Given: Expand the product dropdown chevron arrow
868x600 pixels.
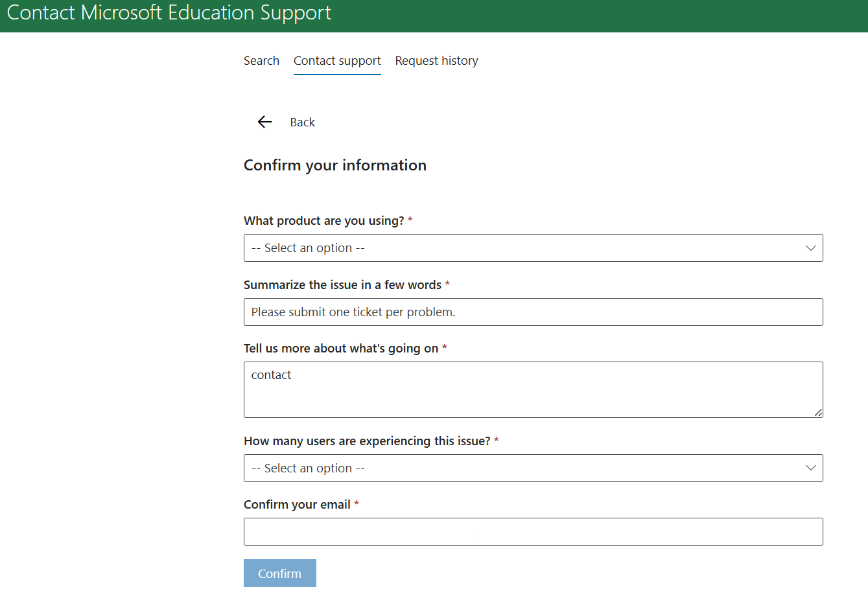Looking at the screenshot, I should pos(810,248).
